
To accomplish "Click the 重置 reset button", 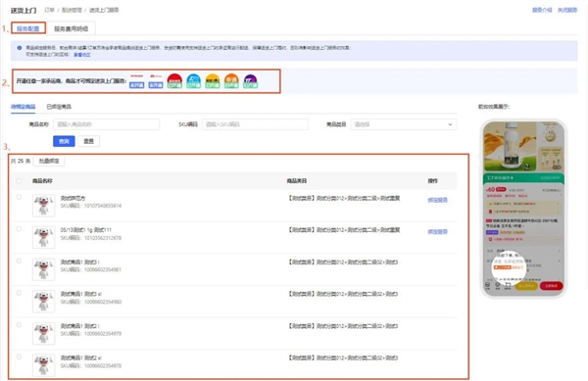I will [x=89, y=141].
